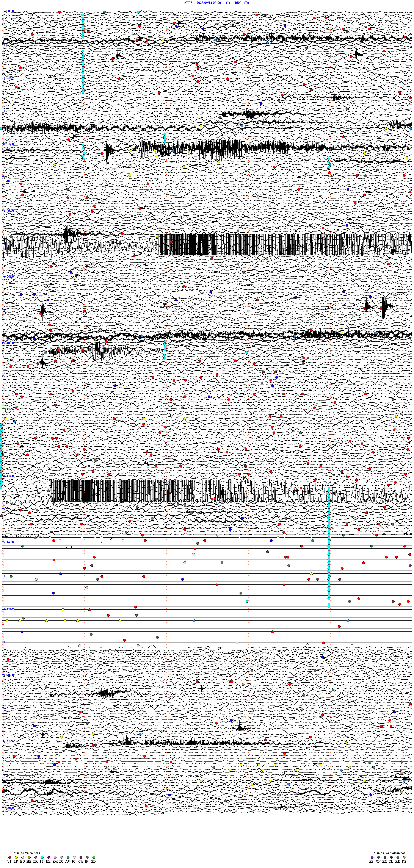Click the CN non-volcanic legend dot
Screen dimensions: 414x868
(x=378, y=857)
